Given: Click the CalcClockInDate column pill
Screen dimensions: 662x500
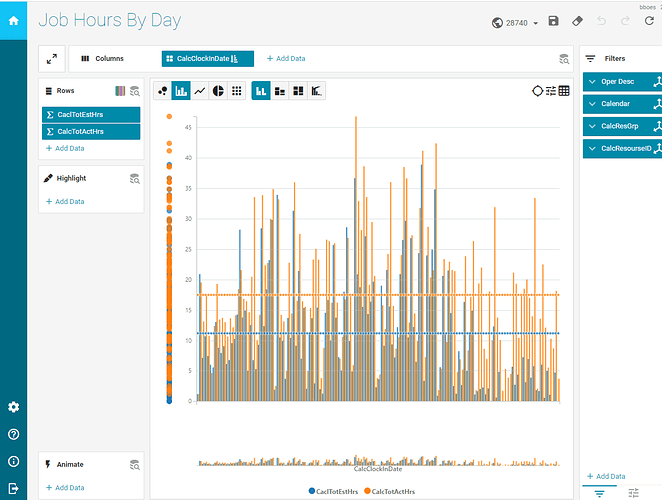Looking at the screenshot, I should (208, 59).
